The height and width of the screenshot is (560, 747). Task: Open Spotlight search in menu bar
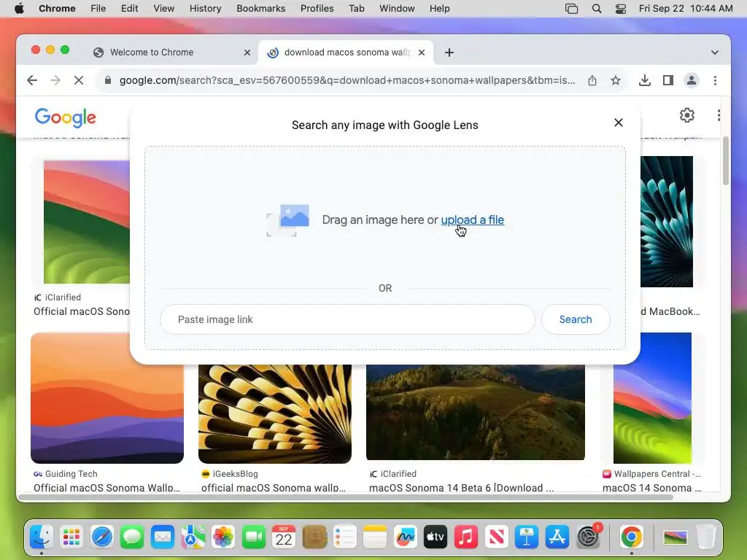pos(597,9)
